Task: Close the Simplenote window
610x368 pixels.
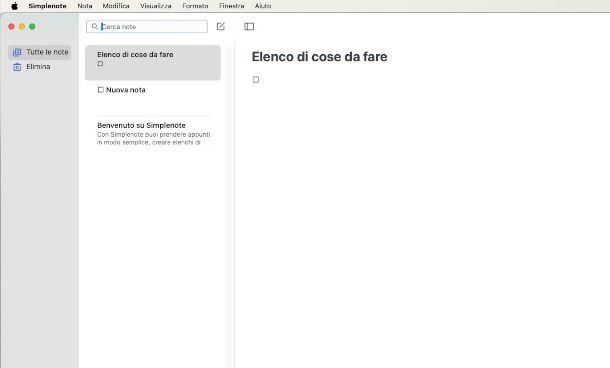Action: point(11,26)
